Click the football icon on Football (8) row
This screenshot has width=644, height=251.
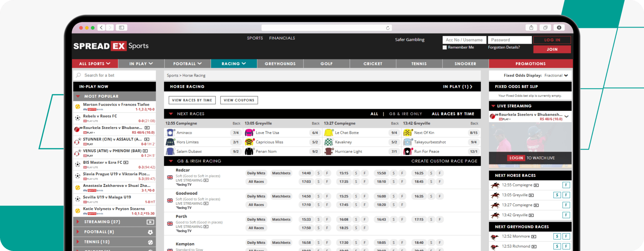tap(150, 232)
